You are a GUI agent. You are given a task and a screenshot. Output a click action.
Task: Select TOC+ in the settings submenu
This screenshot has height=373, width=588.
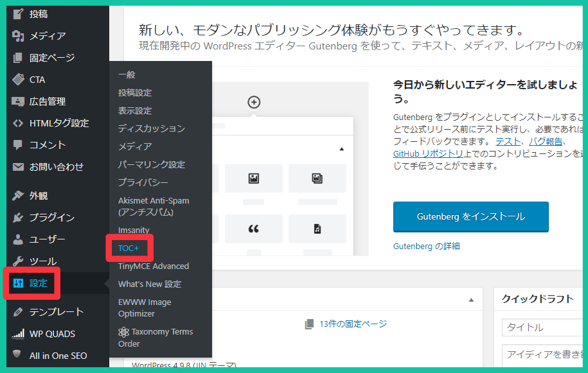pos(129,248)
